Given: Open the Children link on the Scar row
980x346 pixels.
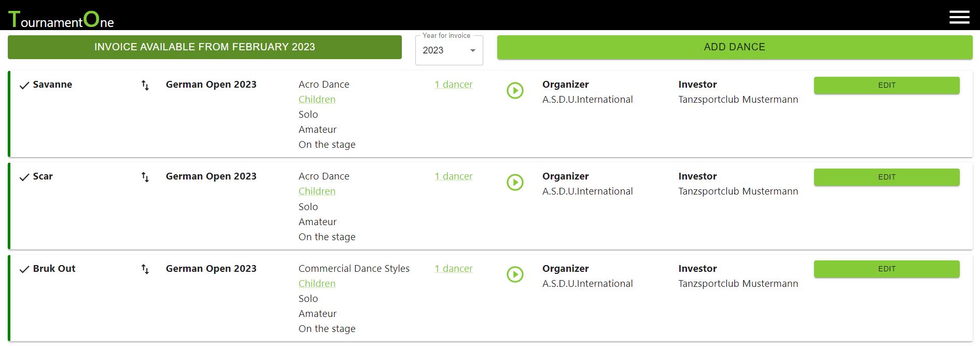Looking at the screenshot, I should click(x=317, y=191).
